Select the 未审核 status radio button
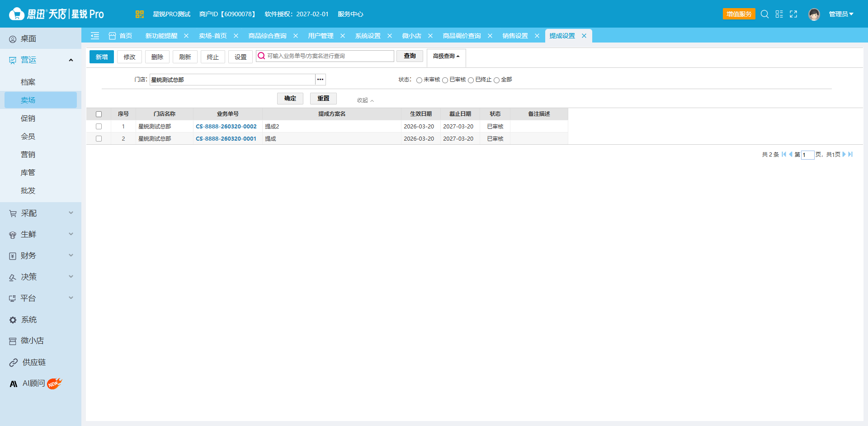The height and width of the screenshot is (426, 868). [419, 80]
